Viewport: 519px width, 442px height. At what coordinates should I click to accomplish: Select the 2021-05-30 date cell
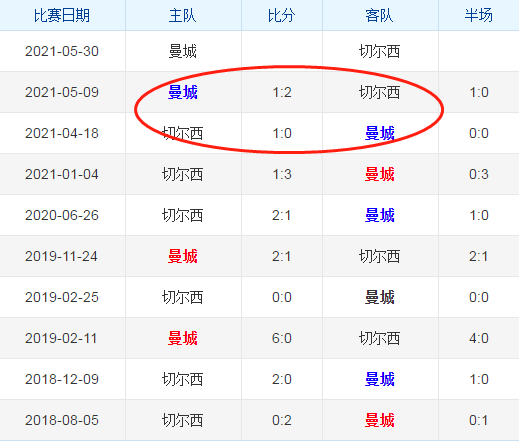click(62, 51)
